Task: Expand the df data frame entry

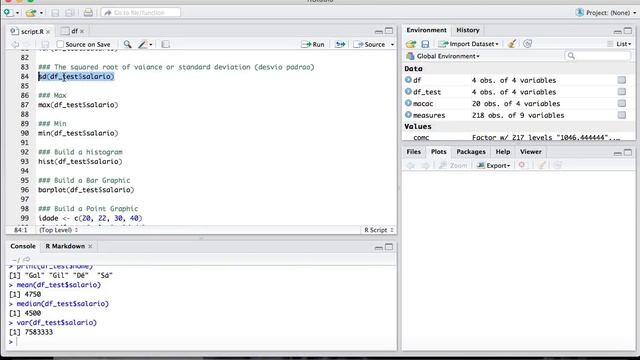Action: (408, 80)
